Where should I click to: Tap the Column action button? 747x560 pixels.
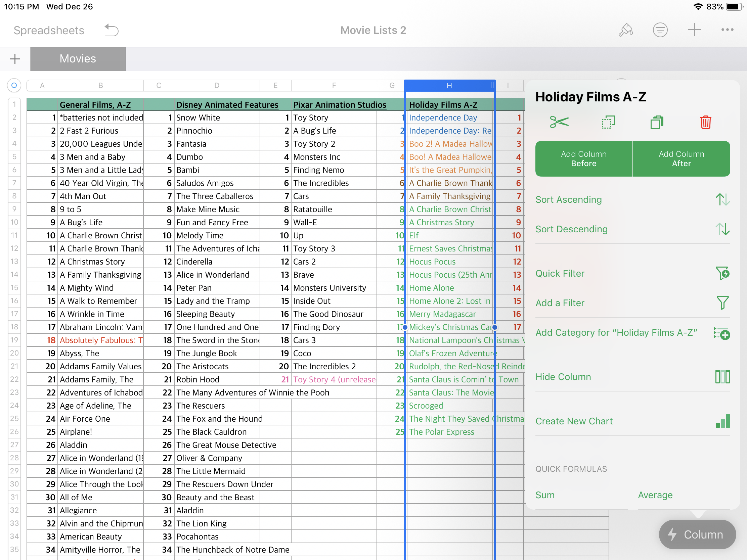[x=697, y=535]
